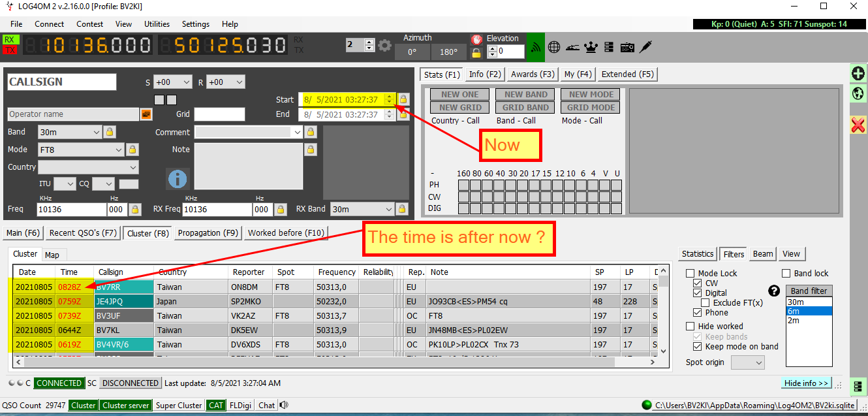
Task: Toggle lock icon beside Mode FT8
Action: point(132,150)
